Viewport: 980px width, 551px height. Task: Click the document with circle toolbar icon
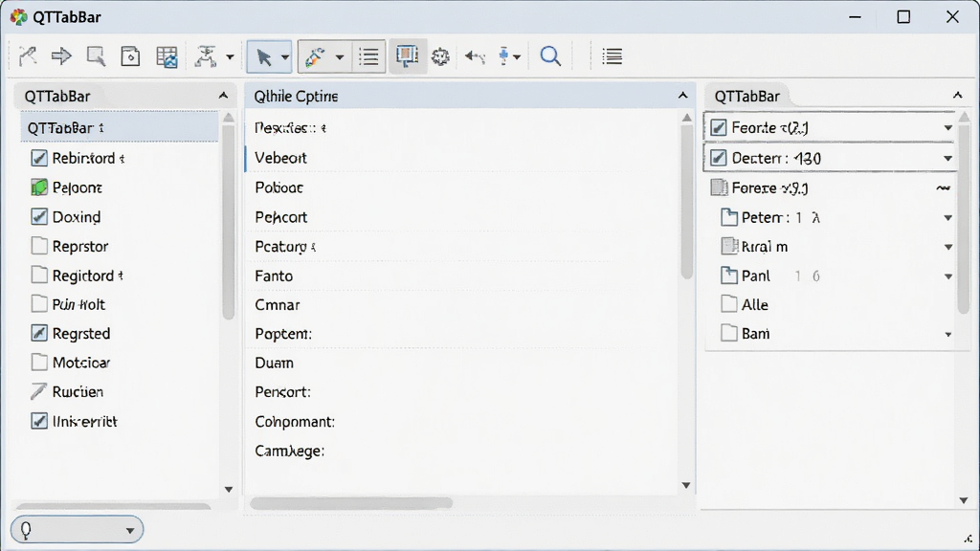130,56
